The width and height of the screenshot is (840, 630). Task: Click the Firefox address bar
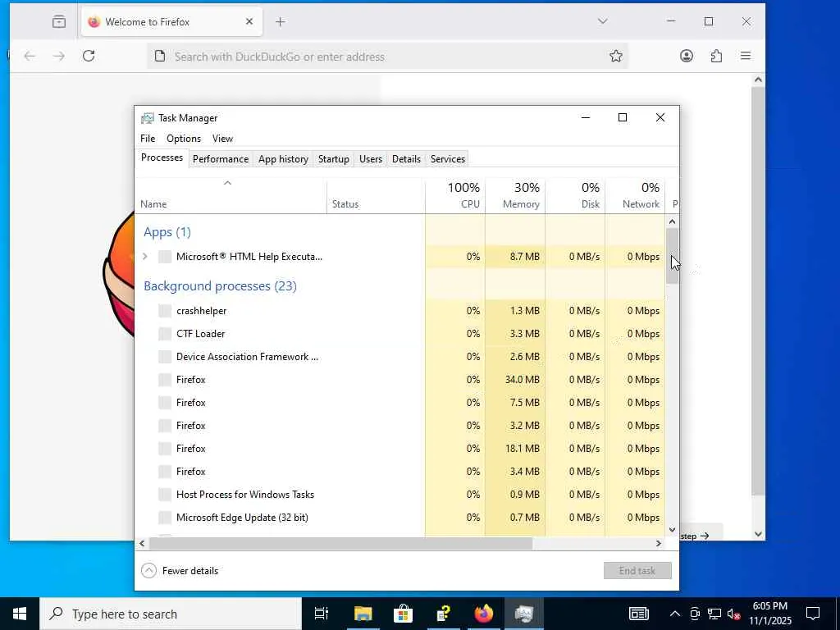387,57
